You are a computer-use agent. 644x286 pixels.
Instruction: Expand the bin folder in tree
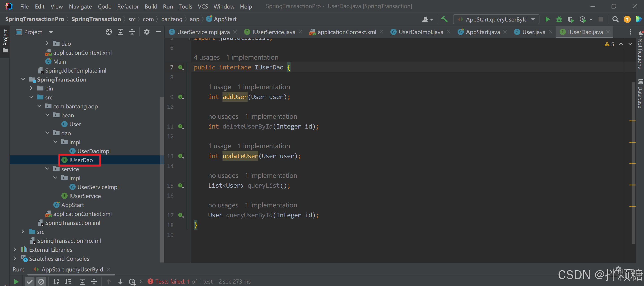(x=31, y=88)
